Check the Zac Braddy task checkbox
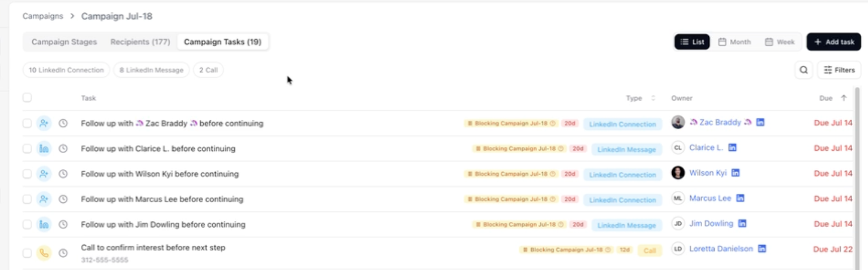868x270 pixels. [27, 123]
